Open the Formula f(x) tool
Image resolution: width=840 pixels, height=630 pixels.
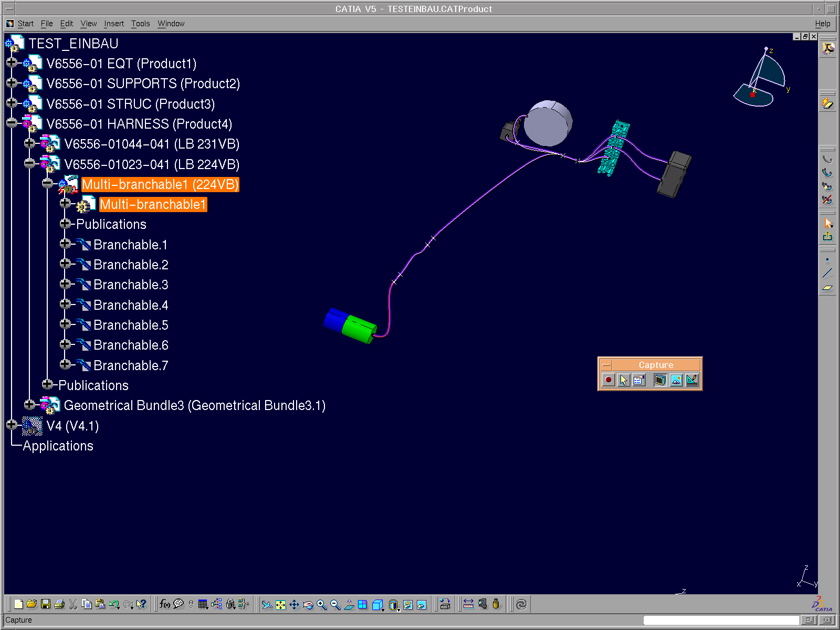(165, 604)
